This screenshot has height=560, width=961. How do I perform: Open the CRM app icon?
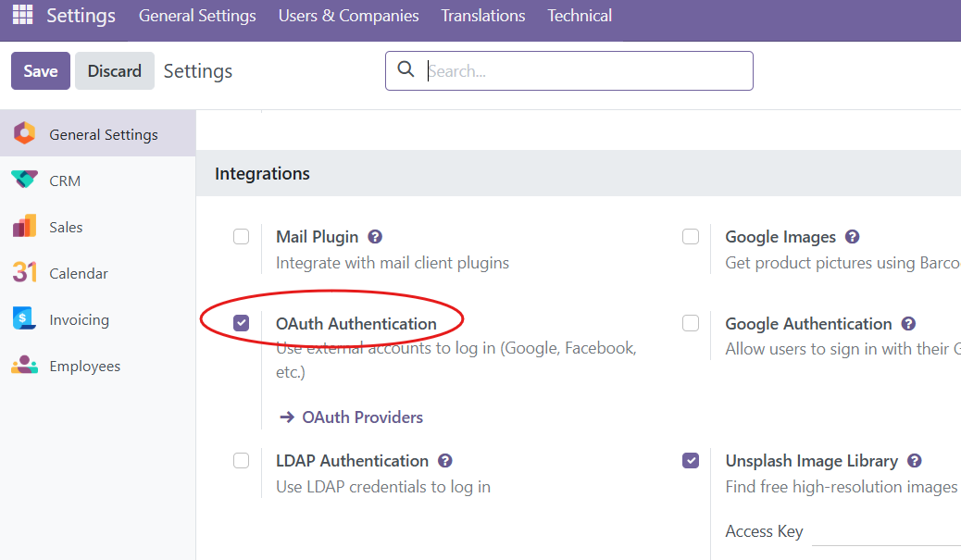pos(24,180)
